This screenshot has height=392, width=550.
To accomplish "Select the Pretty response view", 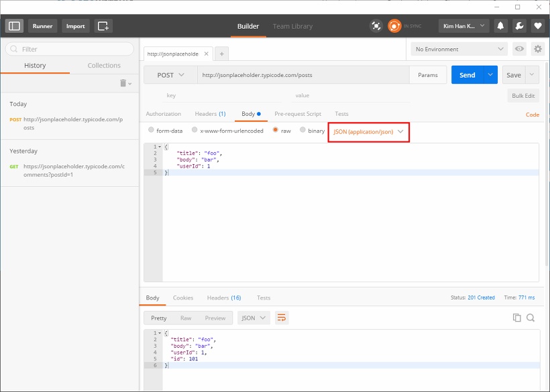I will 158,318.
